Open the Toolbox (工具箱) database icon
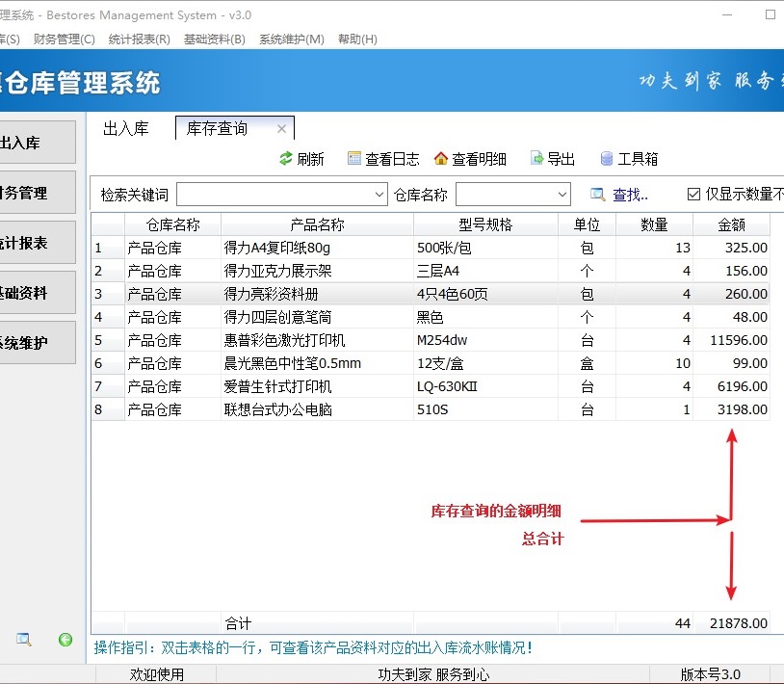Viewport: 784px width, 684px height. click(x=607, y=159)
